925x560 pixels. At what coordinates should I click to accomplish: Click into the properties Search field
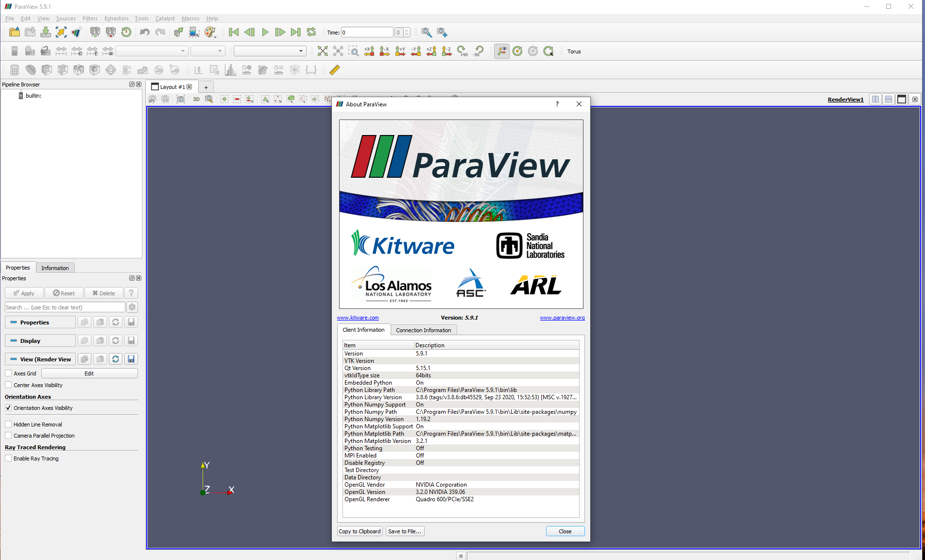tap(65, 307)
